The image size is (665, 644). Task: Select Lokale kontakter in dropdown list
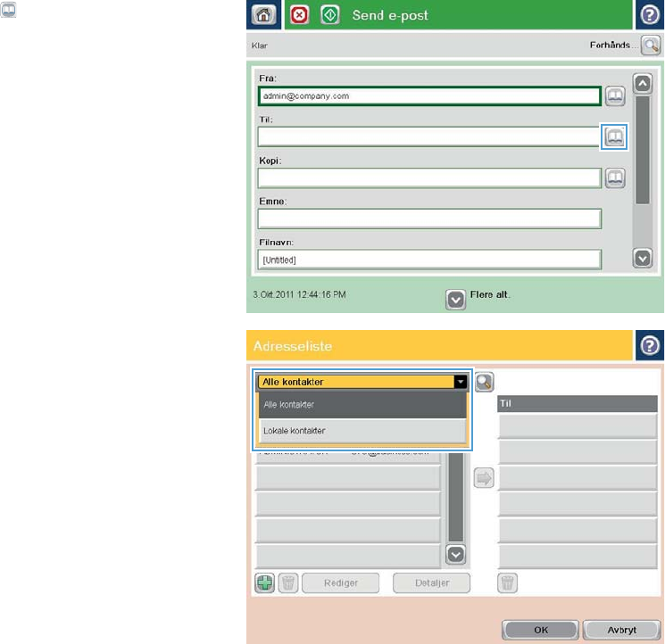tap(362, 431)
